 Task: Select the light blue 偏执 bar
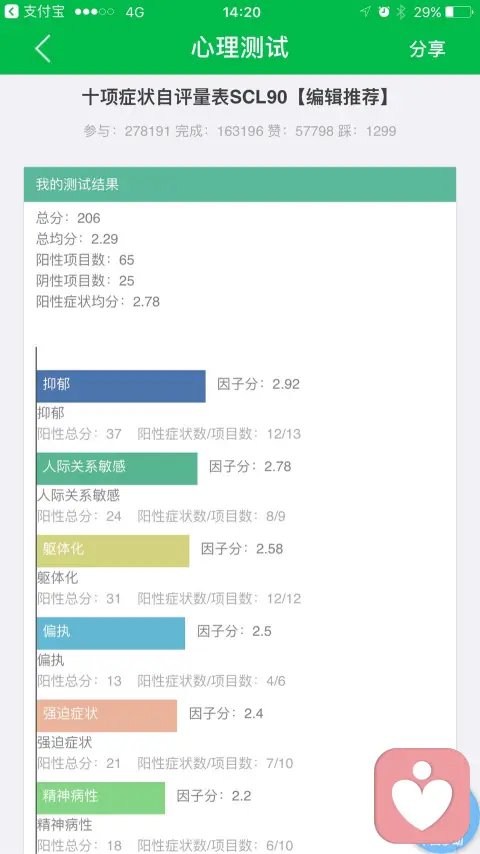point(111,633)
